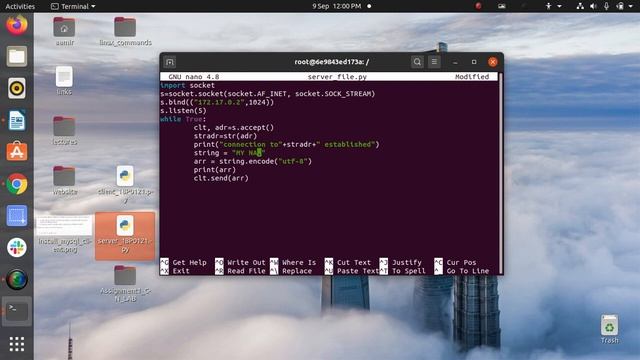Open the Activities overview

pyautogui.click(x=20, y=6)
